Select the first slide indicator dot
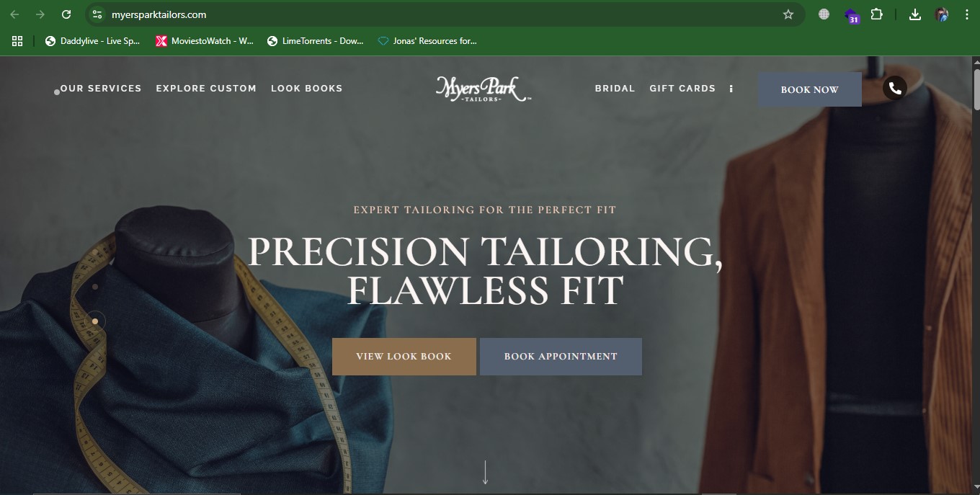Screen dimensions: 980x495 95,287
